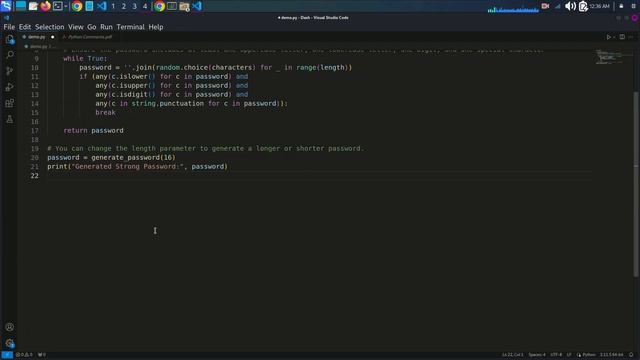Image resolution: width=640 pixels, height=360 pixels.
Task: Click the editor vertical scrollbar
Action: pyautogui.click(x=637, y=184)
